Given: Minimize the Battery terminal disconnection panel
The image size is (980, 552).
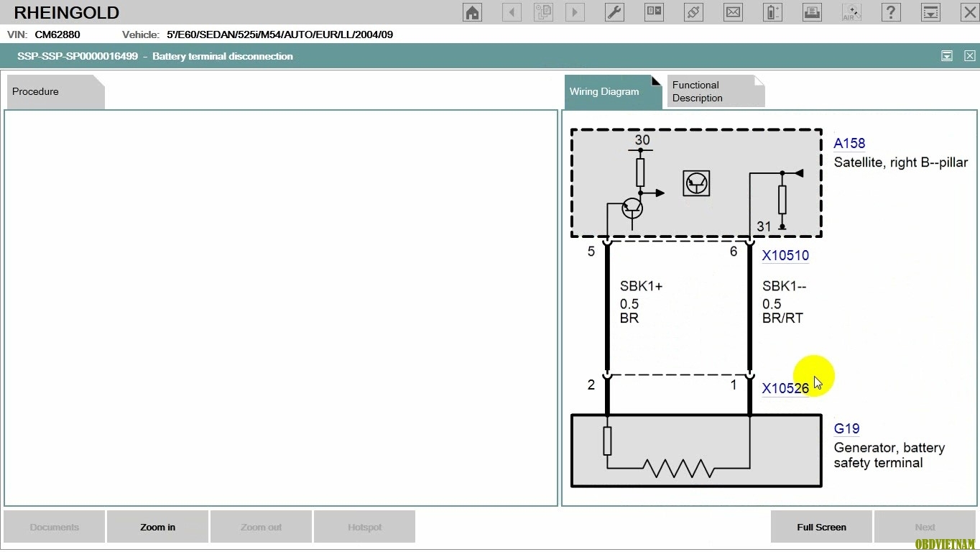Looking at the screenshot, I should [x=947, y=56].
